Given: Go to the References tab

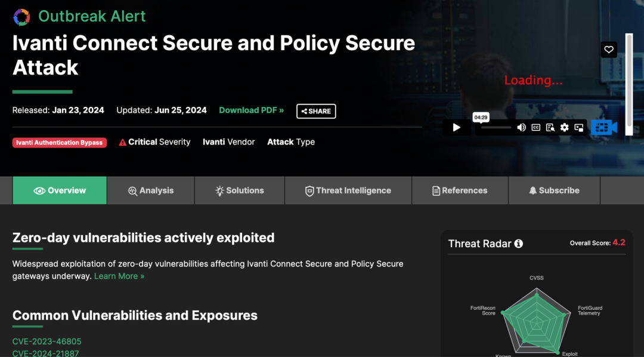Looking at the screenshot, I should click(x=460, y=190).
